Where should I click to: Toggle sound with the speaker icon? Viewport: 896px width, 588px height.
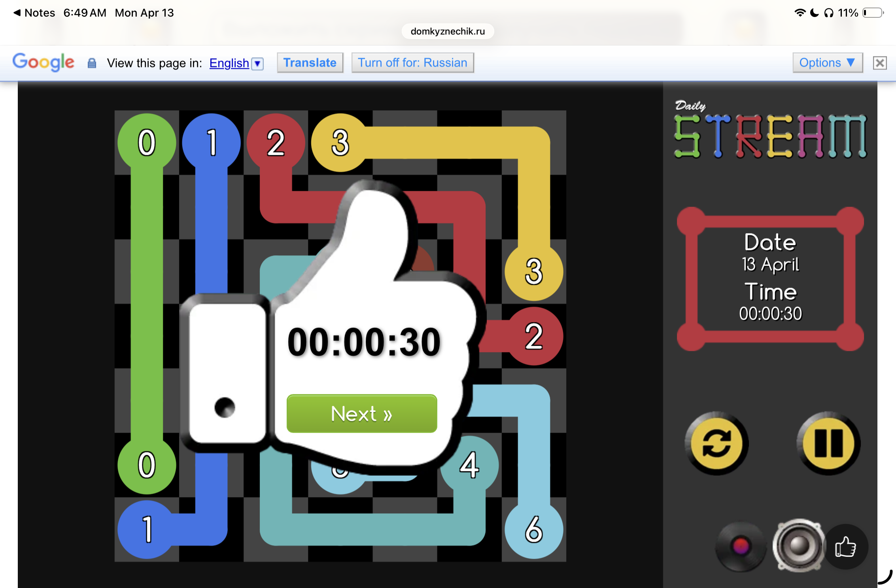pyautogui.click(x=798, y=546)
